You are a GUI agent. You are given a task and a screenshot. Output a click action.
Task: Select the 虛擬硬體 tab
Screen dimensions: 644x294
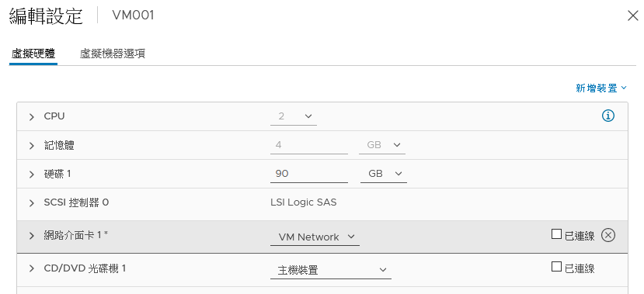click(x=33, y=54)
